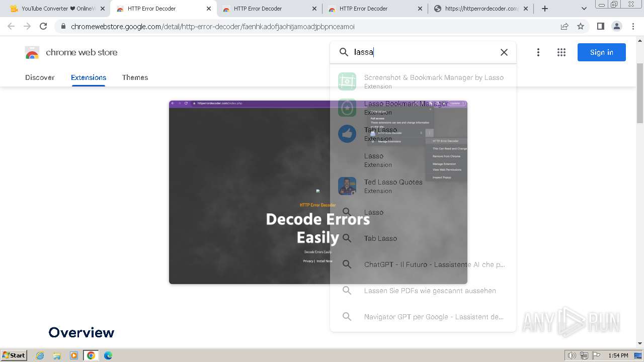Close the active HTTP Error Decoder tab

(209, 9)
